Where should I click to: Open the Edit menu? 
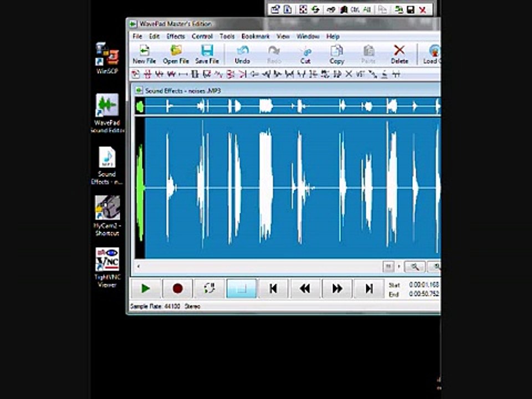pyautogui.click(x=155, y=37)
